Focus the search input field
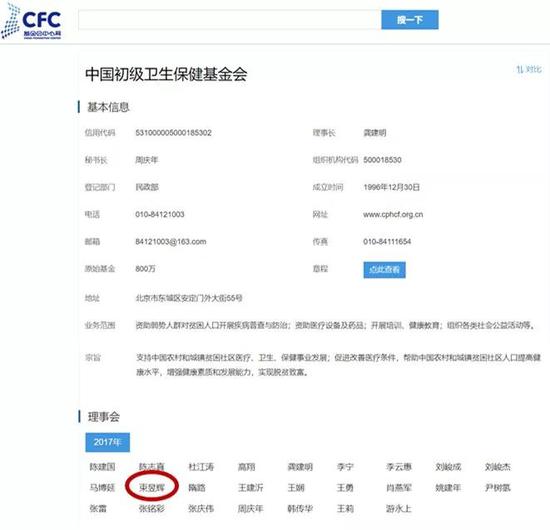 (229, 20)
